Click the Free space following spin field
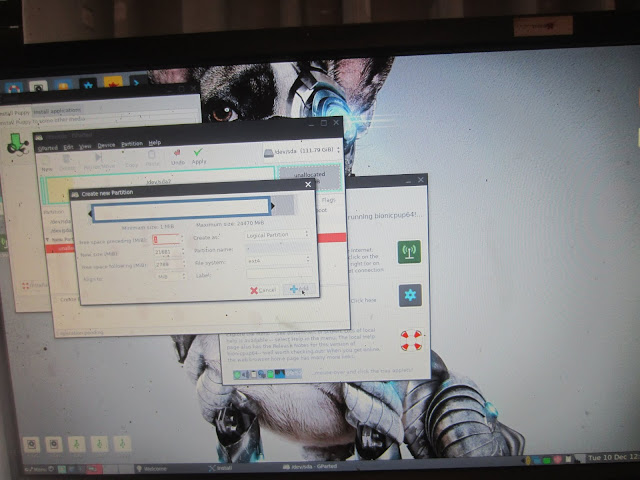This screenshot has width=640, height=480. point(170,264)
